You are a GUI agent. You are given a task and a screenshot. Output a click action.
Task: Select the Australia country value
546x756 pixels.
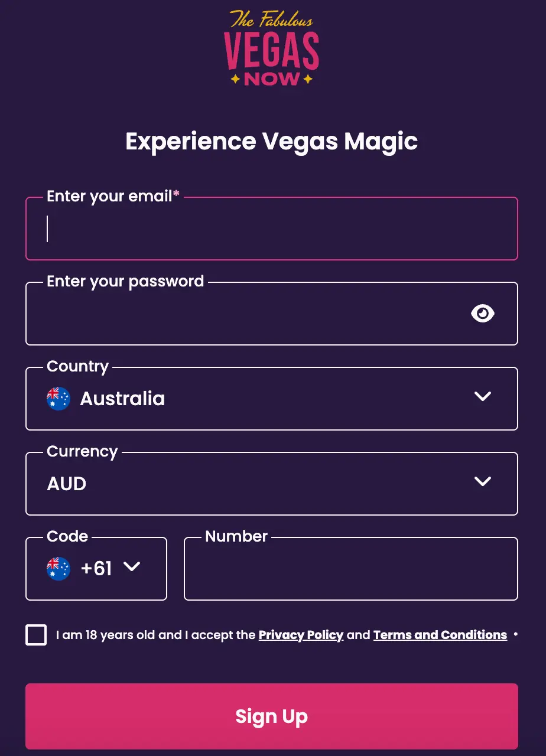click(x=122, y=399)
